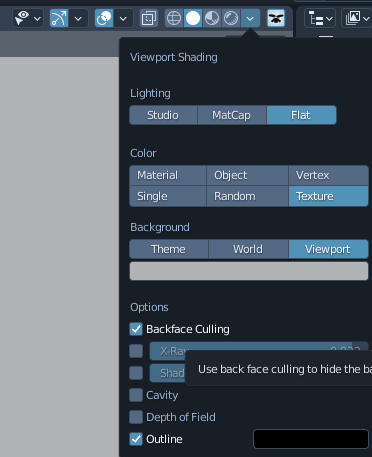Disable the Outline checkbox
Image resolution: width=372 pixels, height=457 pixels.
tap(136, 439)
